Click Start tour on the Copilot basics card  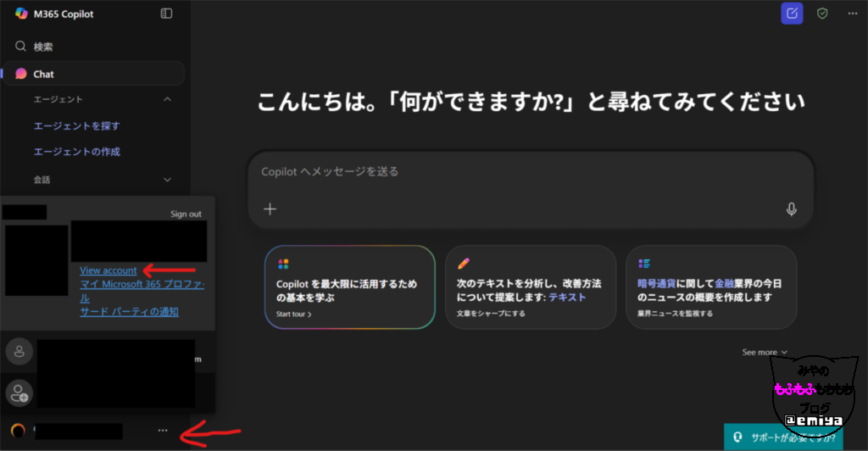point(294,314)
